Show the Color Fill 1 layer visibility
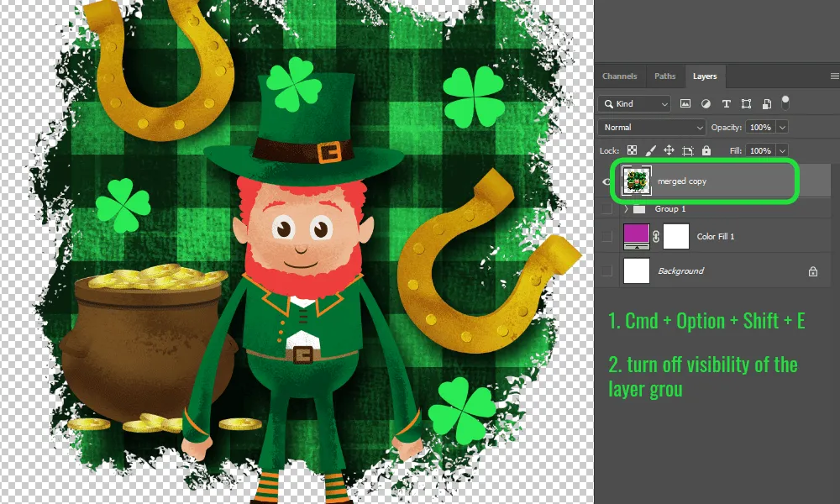 click(607, 236)
